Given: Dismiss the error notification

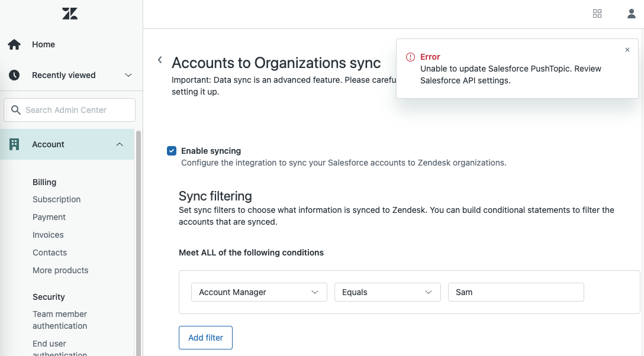Looking at the screenshot, I should click(627, 50).
